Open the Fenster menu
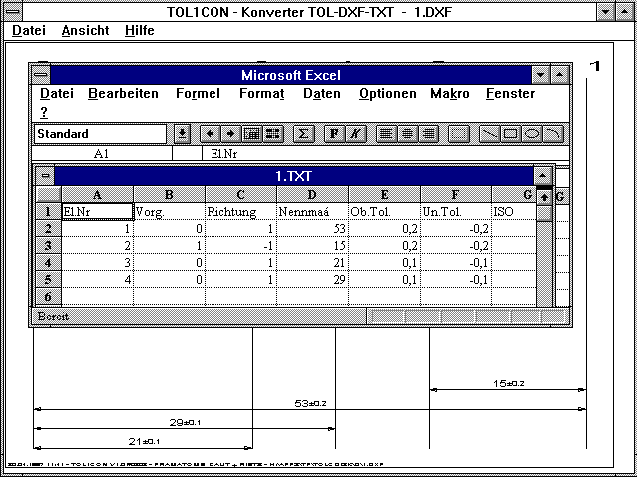This screenshot has height=478, width=637. coord(510,93)
